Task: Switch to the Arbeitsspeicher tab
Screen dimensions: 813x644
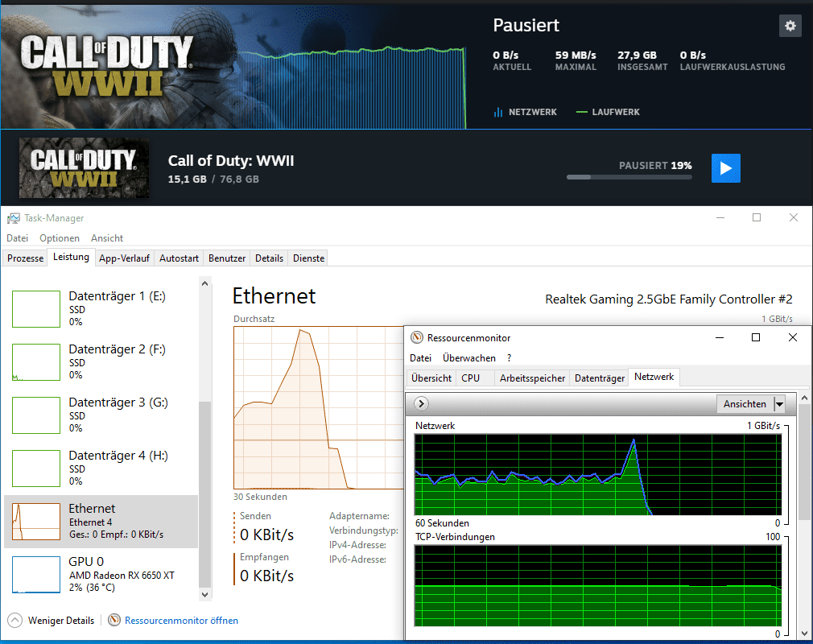Action: click(x=532, y=378)
